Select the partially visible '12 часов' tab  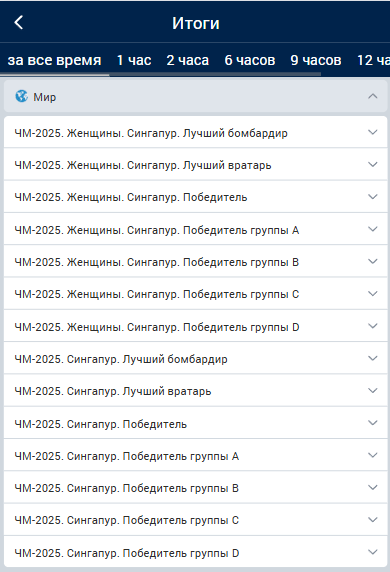[373, 60]
